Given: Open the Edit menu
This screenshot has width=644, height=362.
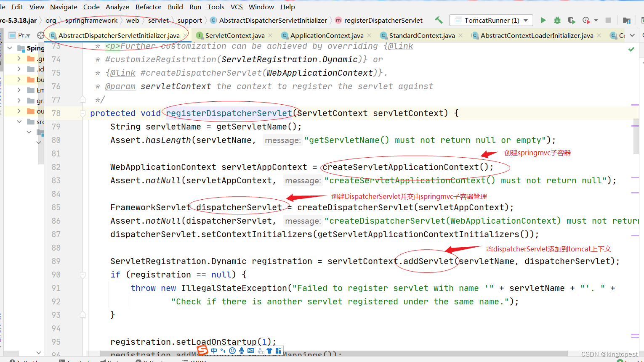Looking at the screenshot, I should [x=17, y=7].
